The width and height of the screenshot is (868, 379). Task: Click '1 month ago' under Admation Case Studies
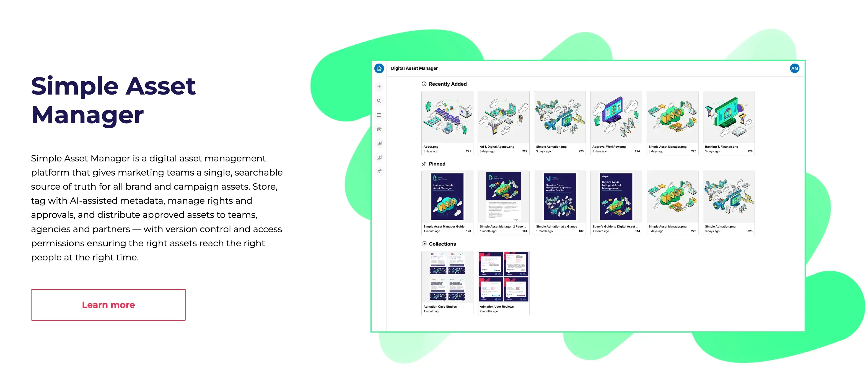432,311
